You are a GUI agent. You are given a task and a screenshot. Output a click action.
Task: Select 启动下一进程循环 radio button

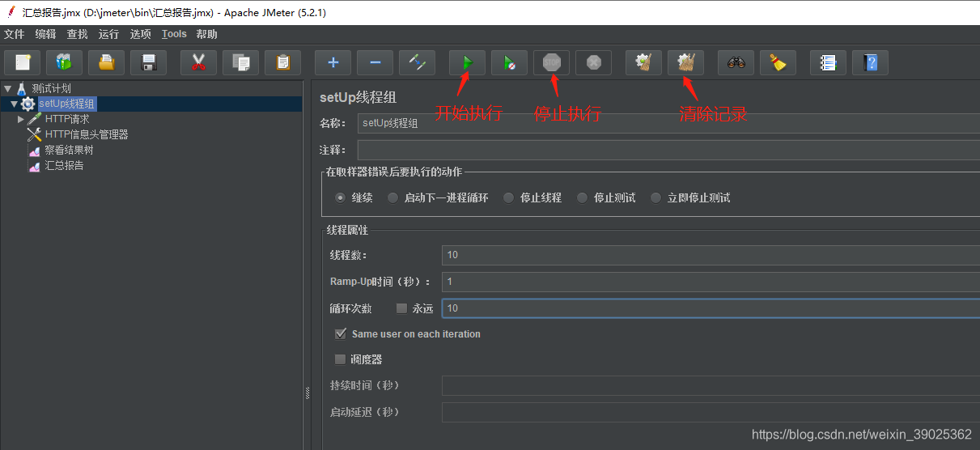[x=392, y=197]
